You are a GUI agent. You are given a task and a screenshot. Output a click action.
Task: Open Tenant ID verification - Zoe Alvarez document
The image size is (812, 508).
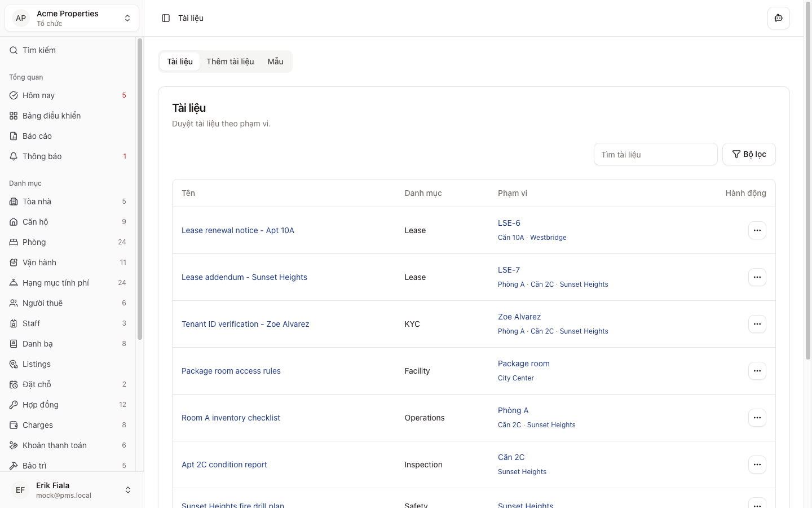pos(245,324)
